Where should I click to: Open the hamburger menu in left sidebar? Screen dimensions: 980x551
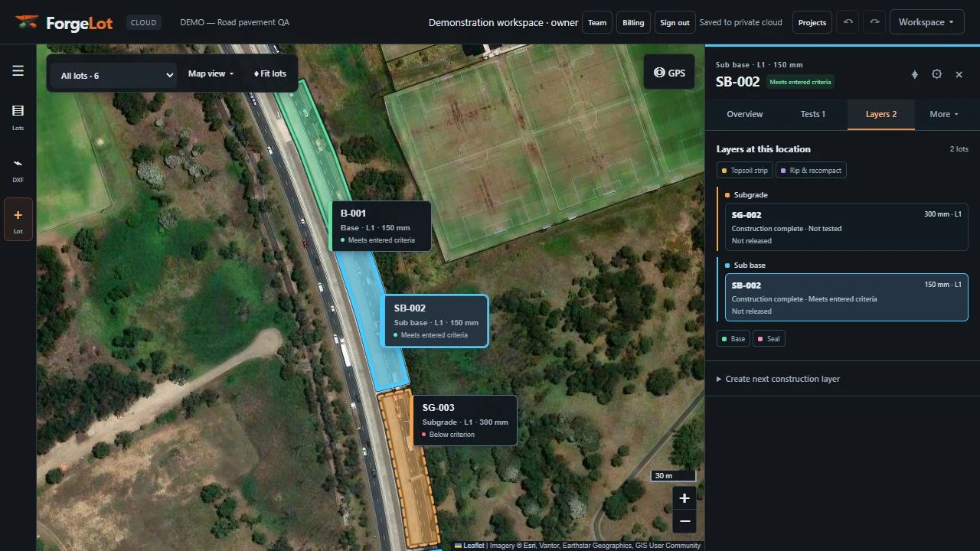[18, 71]
